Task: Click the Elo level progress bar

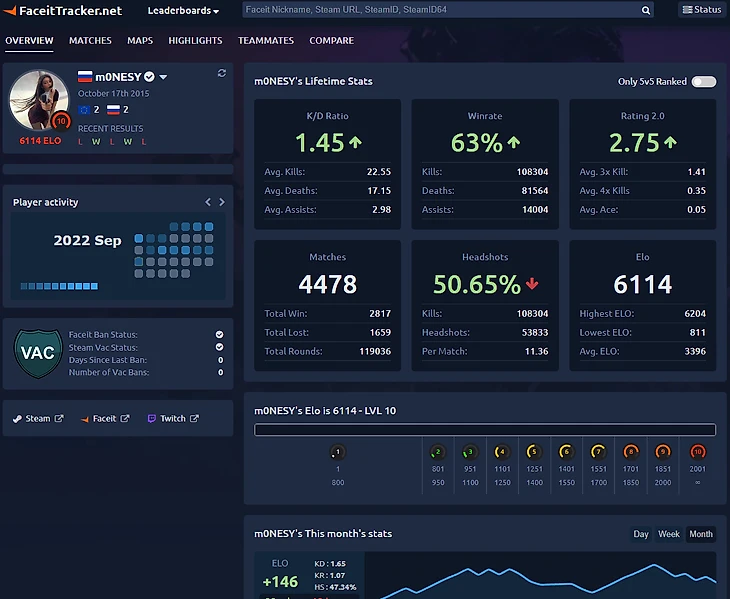Action: point(485,430)
